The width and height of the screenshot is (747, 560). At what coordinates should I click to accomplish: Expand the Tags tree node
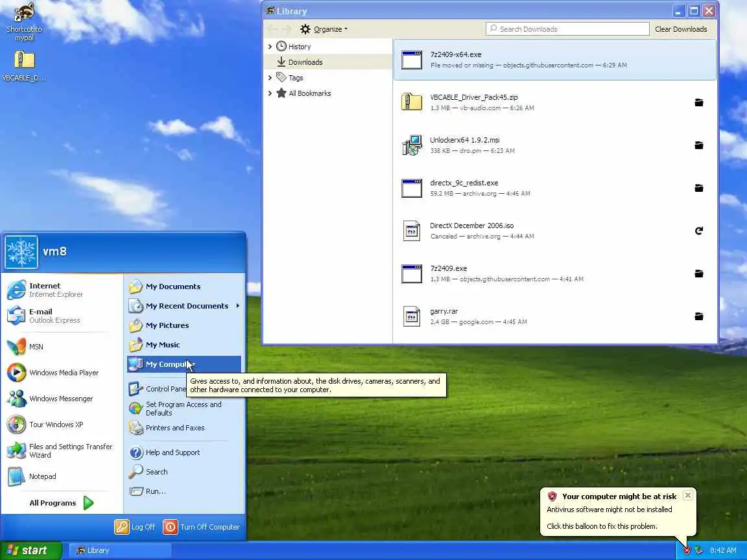pos(270,78)
